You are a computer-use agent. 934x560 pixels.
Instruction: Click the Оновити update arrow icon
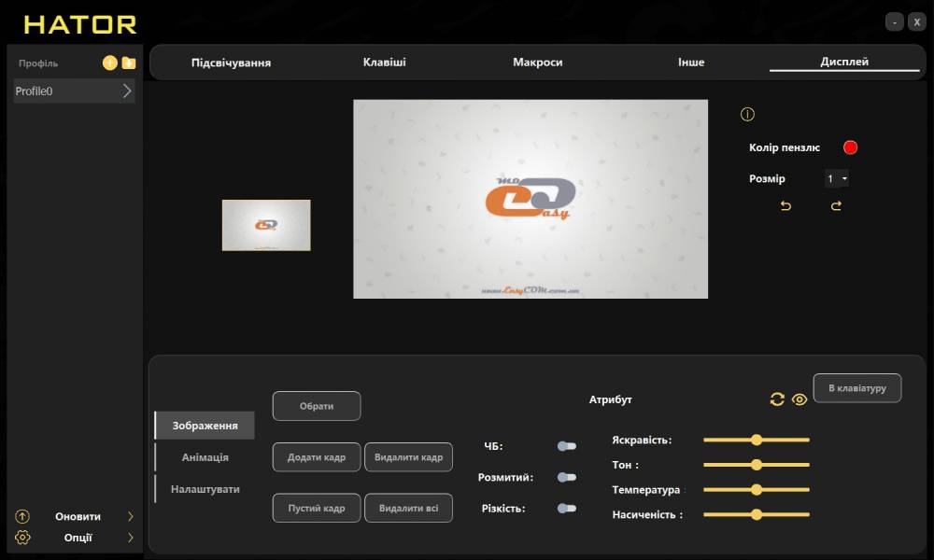click(x=23, y=516)
